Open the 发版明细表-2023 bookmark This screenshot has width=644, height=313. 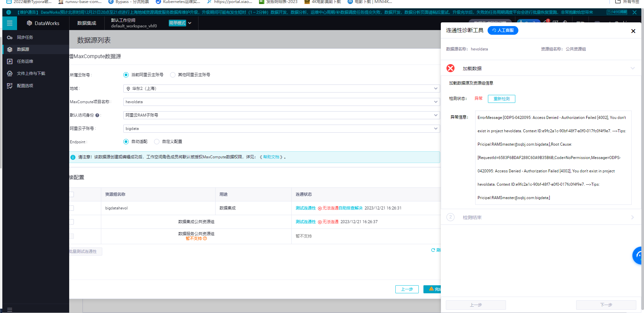(278, 2)
